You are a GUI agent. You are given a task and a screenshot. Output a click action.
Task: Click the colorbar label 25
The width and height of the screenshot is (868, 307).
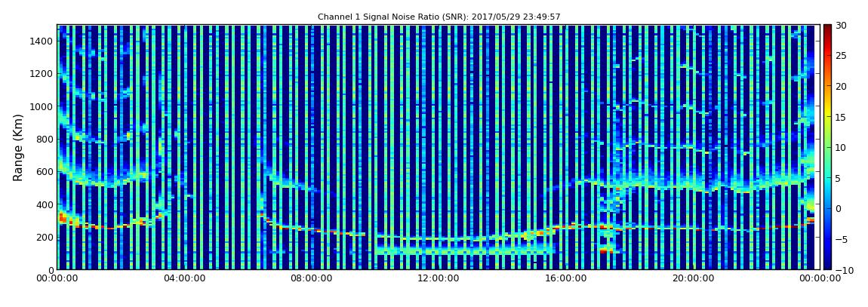click(842, 56)
